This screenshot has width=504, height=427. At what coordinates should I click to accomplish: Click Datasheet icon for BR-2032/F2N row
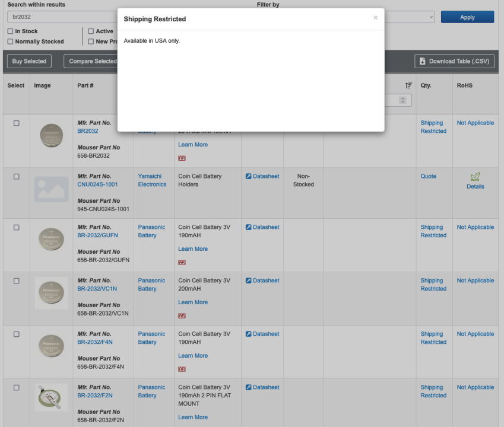(x=249, y=387)
